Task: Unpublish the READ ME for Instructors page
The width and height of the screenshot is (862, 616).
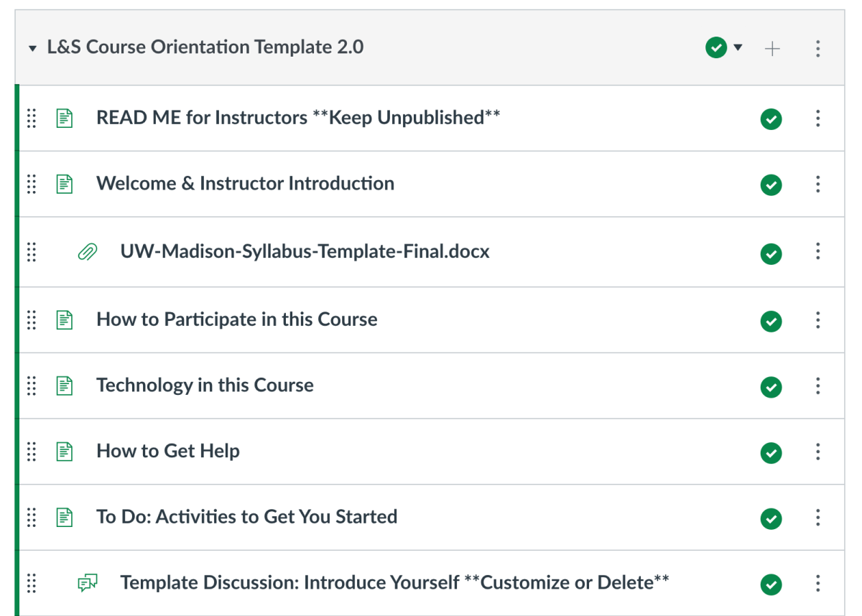Action: click(771, 119)
